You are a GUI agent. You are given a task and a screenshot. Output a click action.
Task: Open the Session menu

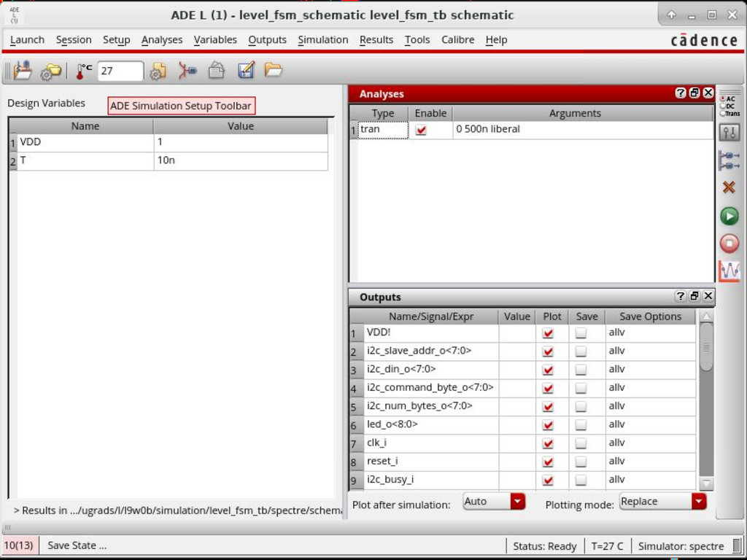(74, 40)
